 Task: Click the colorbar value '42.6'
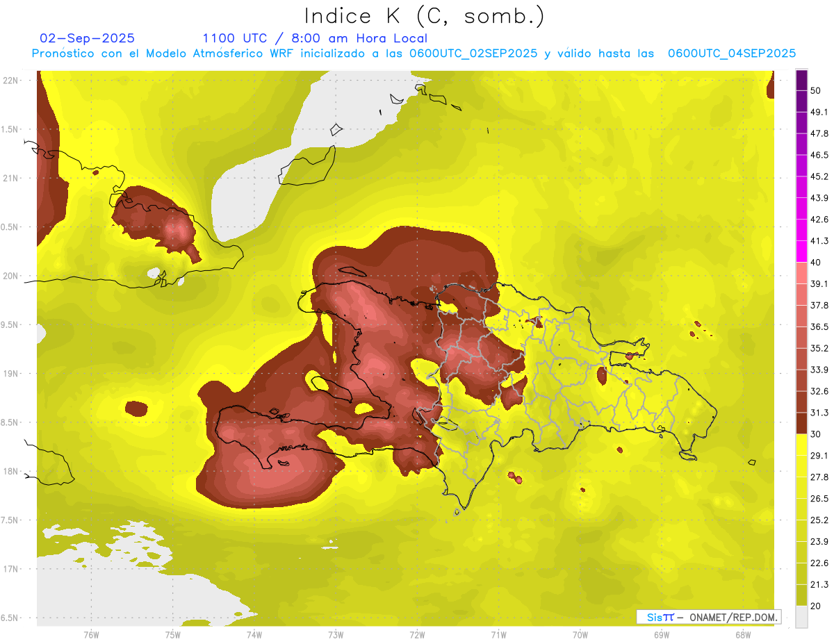tap(819, 220)
